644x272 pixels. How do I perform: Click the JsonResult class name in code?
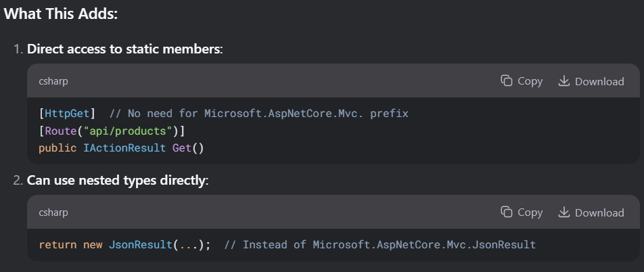(x=141, y=244)
